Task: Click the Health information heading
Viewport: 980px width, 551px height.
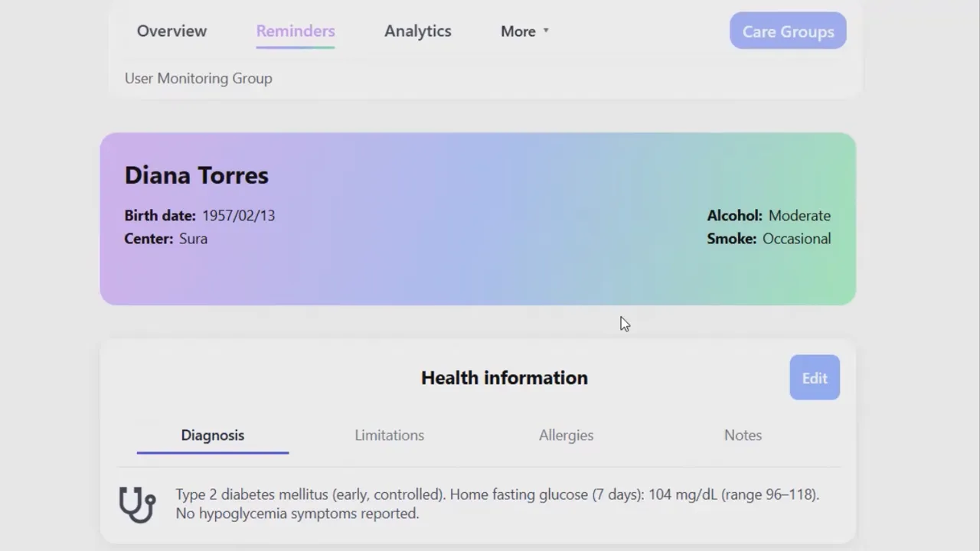Action: (504, 377)
